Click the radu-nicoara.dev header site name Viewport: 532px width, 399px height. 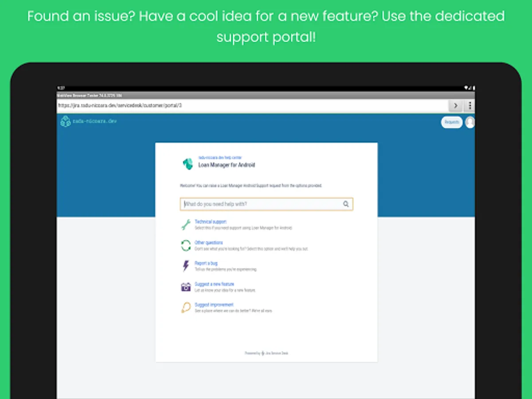pyautogui.click(x=95, y=121)
